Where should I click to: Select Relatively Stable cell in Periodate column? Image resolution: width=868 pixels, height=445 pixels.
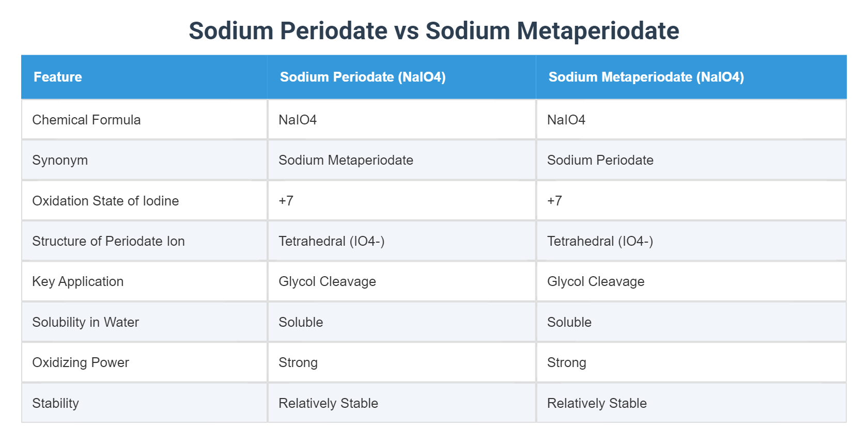pyautogui.click(x=401, y=403)
